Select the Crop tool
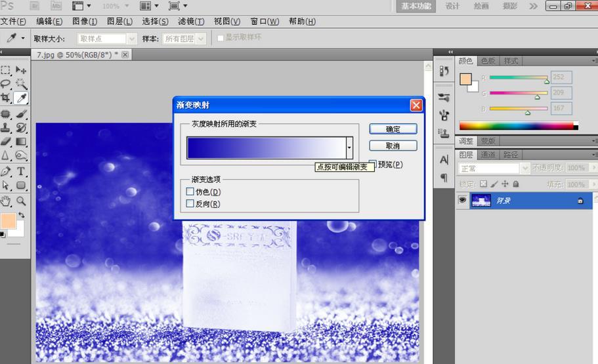The width and height of the screenshot is (598, 364). coord(6,98)
